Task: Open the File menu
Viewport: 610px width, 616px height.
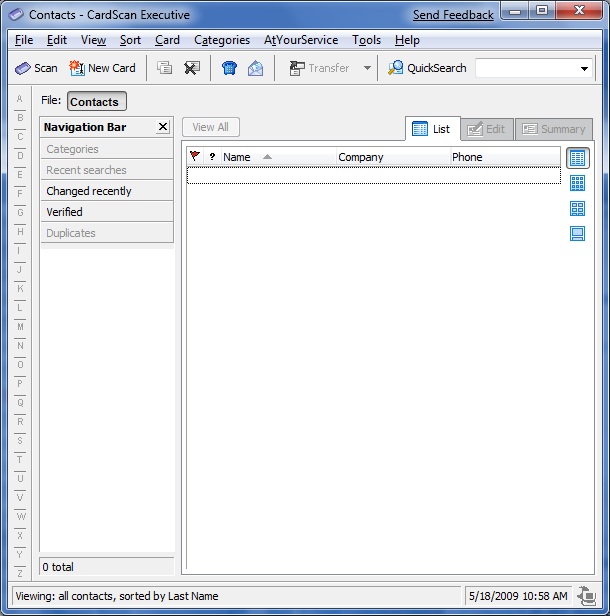Action: (x=24, y=40)
